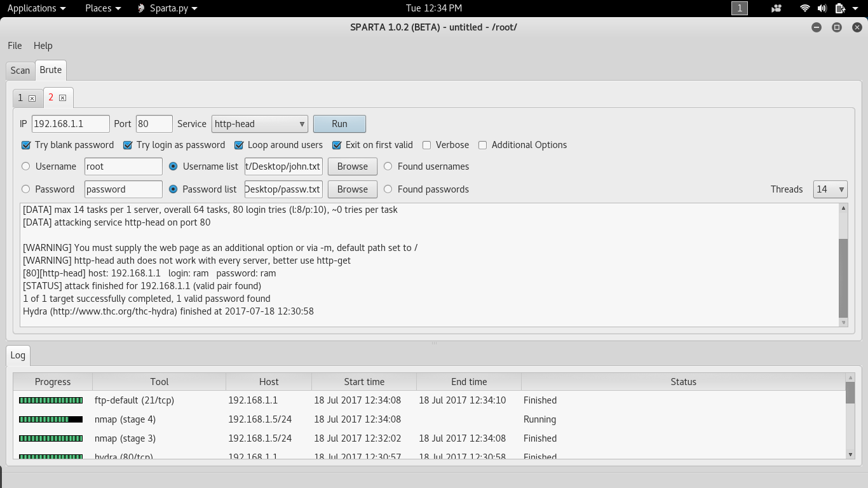Viewport: 868px width, 488px height.
Task: Click the ftp-default progress bar
Action: [51, 400]
